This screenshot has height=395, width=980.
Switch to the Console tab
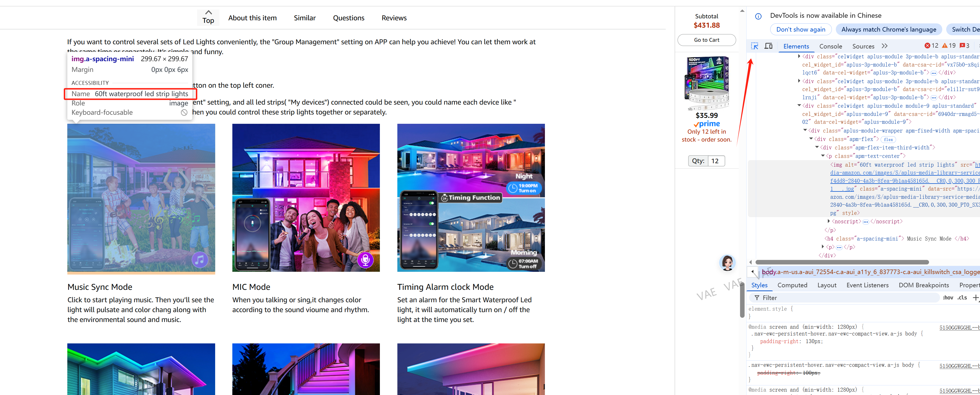830,46
